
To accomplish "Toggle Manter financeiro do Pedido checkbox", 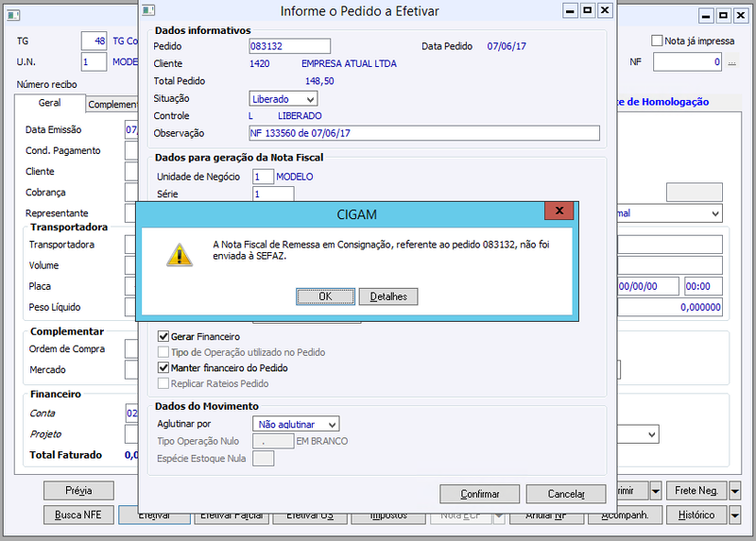I will [163, 367].
